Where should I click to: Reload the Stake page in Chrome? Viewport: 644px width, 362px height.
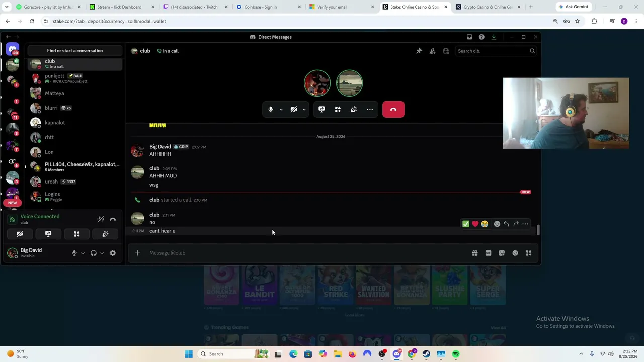point(32,21)
